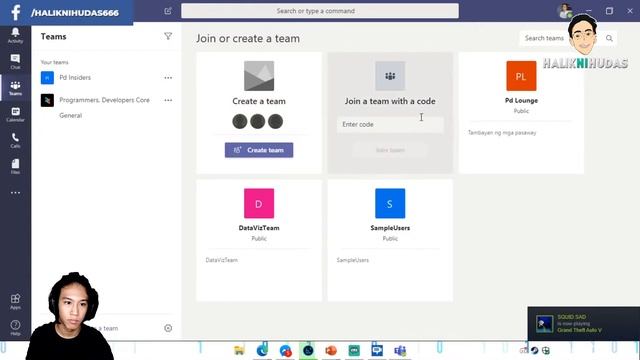Start a new chat with the compose icon

(168, 11)
